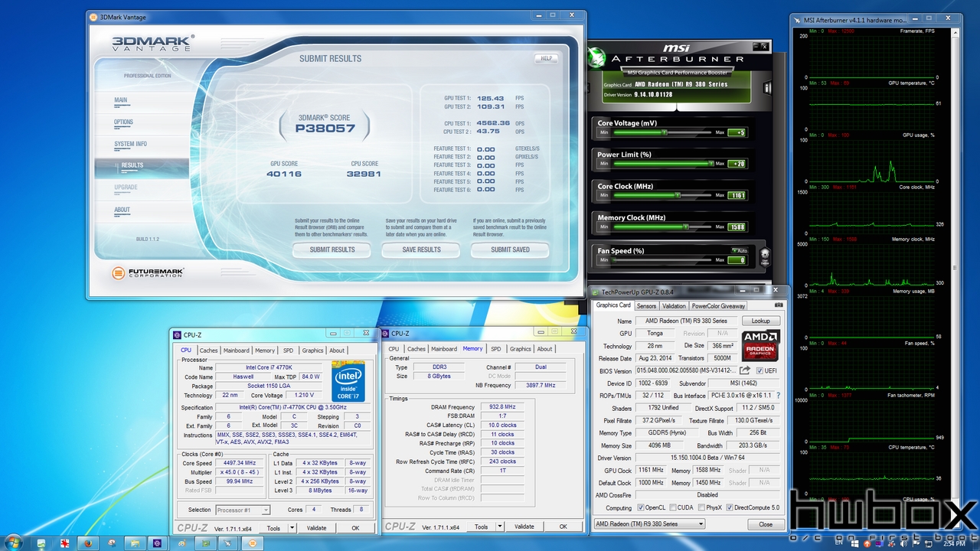Switch to the Validation tab in GPU-Z
This screenshot has width=980, height=551.
[x=674, y=306]
